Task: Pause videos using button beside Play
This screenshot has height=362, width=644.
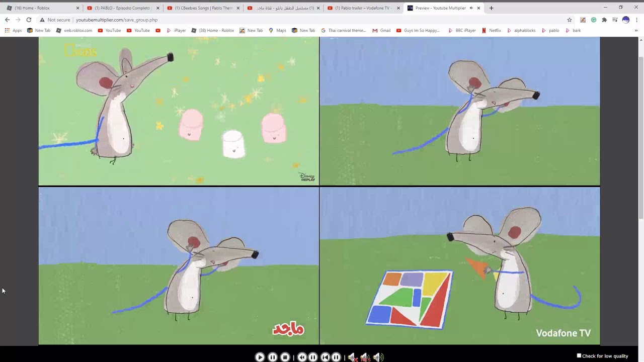Action: [x=273, y=357]
